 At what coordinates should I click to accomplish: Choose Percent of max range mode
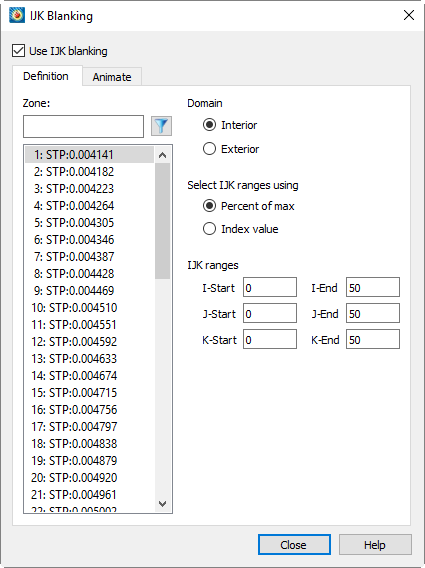209,206
